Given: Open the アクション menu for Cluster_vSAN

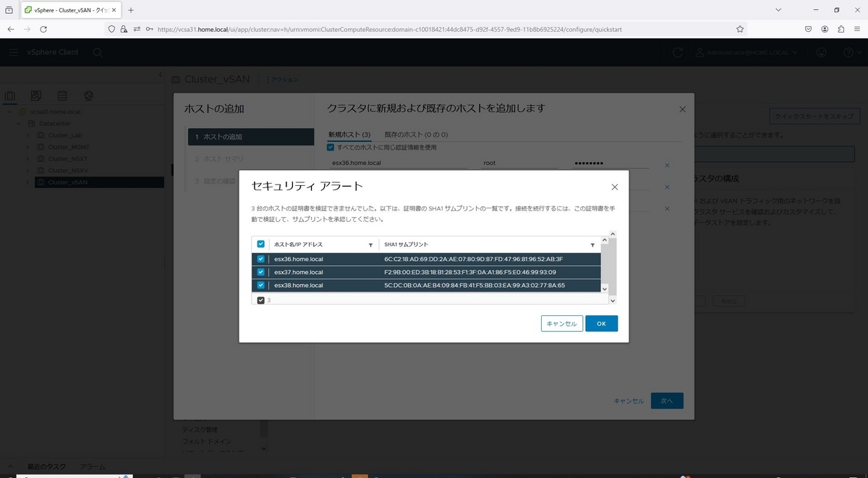Looking at the screenshot, I should pos(281,80).
